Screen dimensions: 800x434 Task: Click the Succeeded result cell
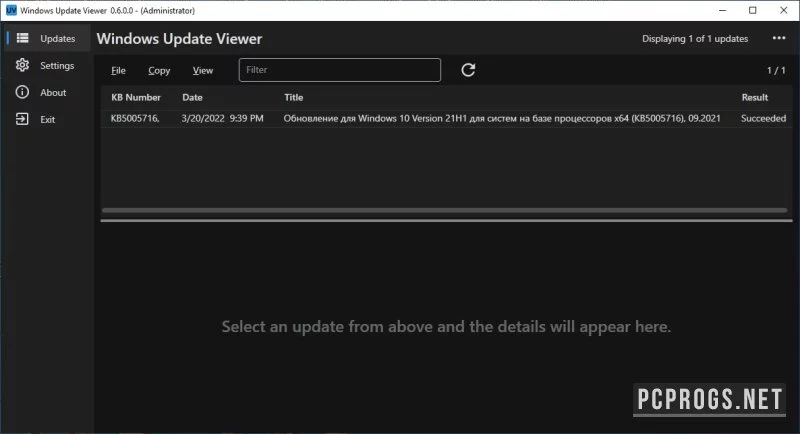point(763,118)
